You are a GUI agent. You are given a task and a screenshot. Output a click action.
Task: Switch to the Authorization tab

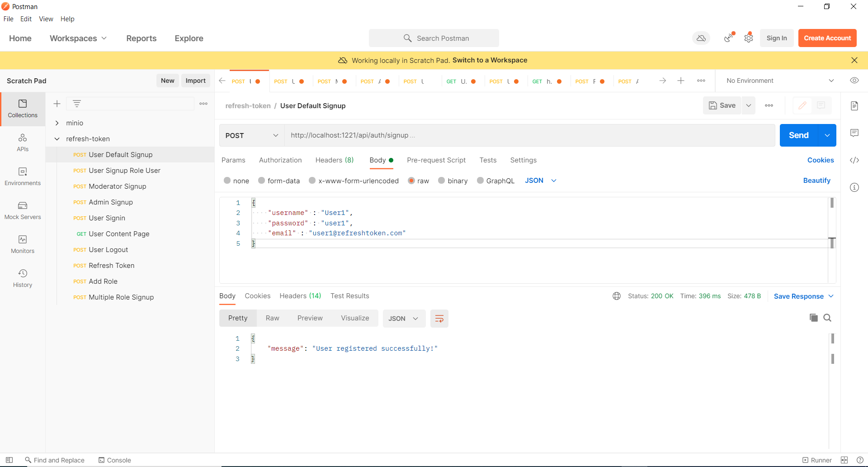click(x=280, y=160)
